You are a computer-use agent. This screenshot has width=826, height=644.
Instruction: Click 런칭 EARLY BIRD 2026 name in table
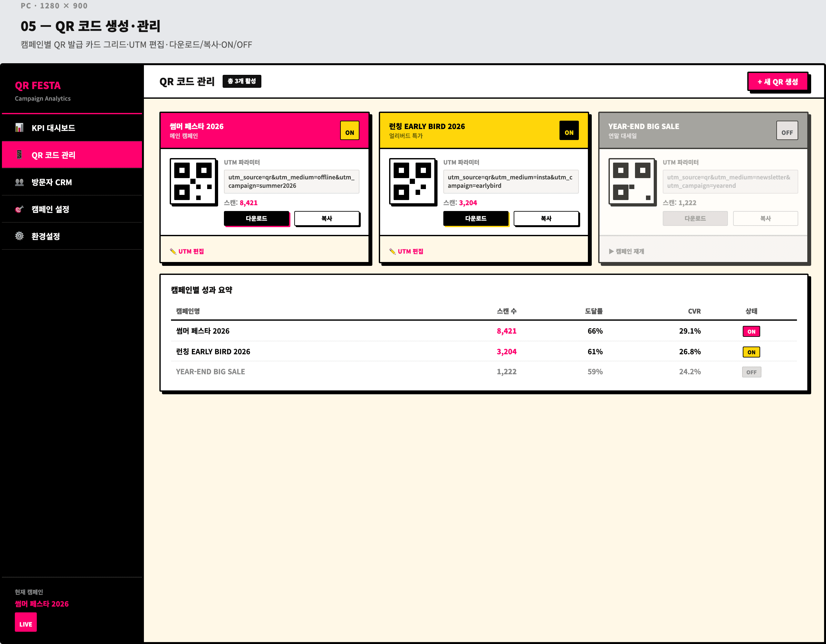[x=213, y=351]
